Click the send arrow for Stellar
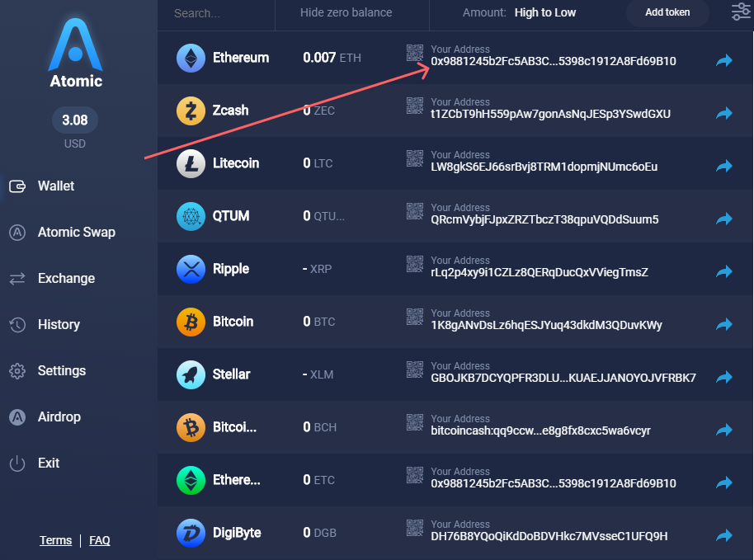Image resolution: width=754 pixels, height=560 pixels. pyautogui.click(x=724, y=378)
